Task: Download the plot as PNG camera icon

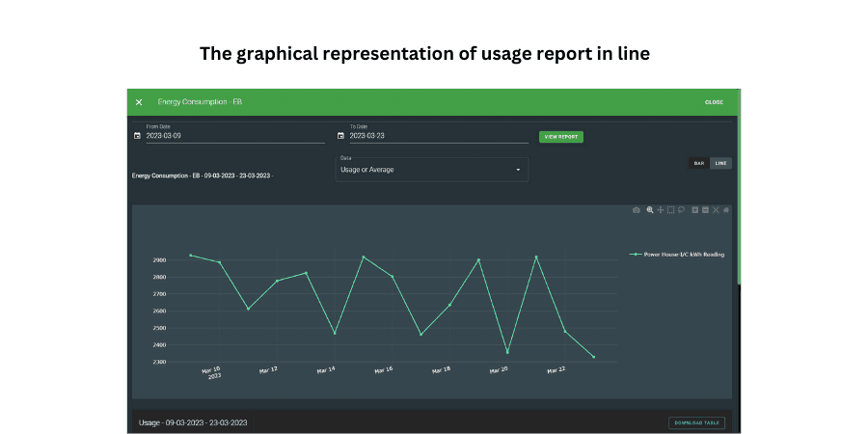Action: (637, 210)
